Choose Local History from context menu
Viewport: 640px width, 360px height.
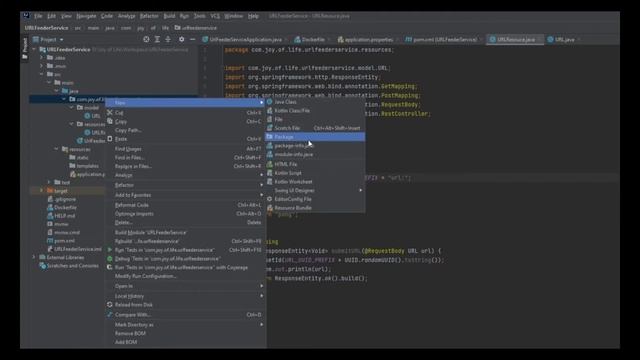(186, 296)
